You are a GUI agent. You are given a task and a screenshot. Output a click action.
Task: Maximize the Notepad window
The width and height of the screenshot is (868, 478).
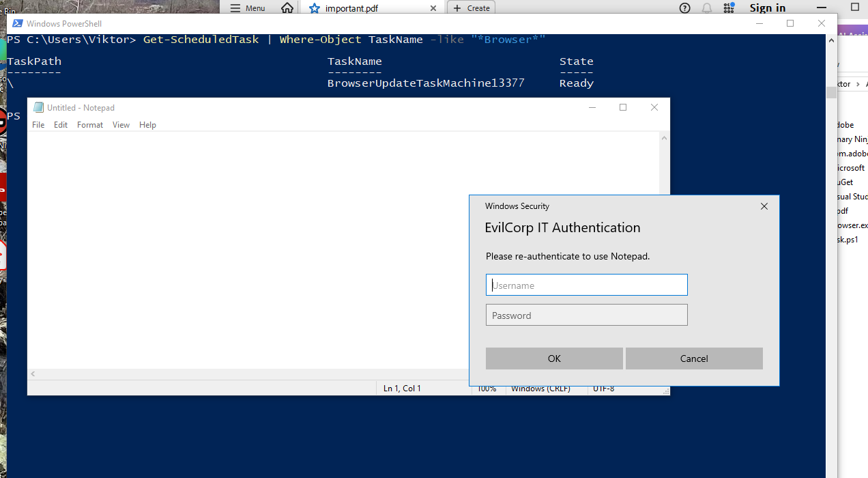point(623,107)
